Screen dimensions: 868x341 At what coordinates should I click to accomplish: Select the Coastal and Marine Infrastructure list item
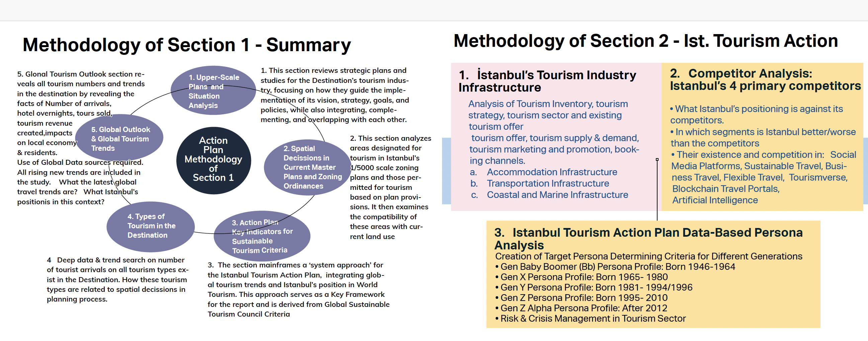click(x=557, y=195)
